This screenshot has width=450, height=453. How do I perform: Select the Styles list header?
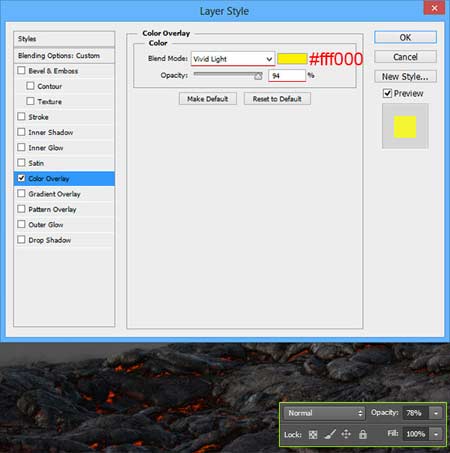[64, 39]
